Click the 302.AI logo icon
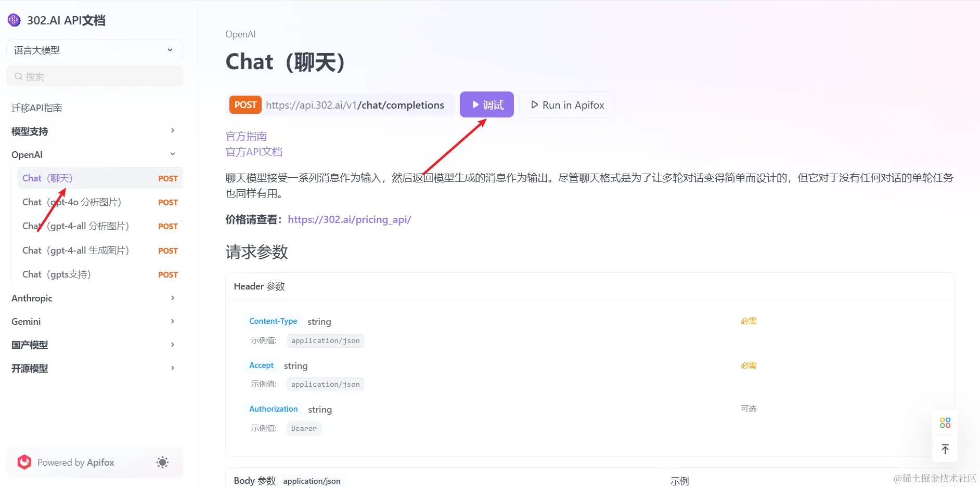Screen dimensions: 980x487 click(x=14, y=20)
